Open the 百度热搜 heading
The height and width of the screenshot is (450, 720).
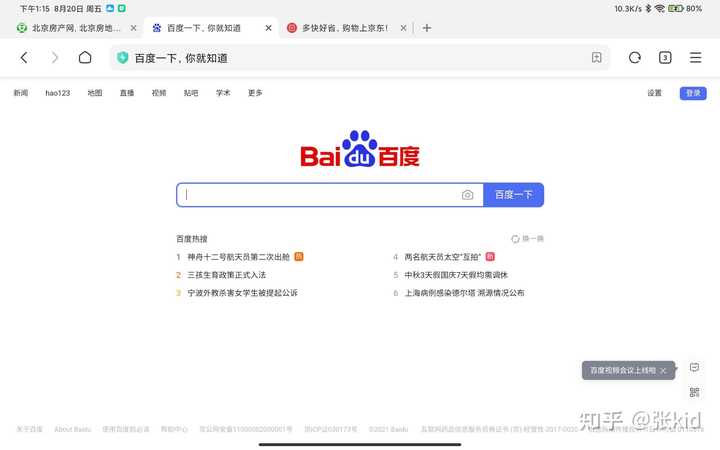pyautogui.click(x=192, y=239)
